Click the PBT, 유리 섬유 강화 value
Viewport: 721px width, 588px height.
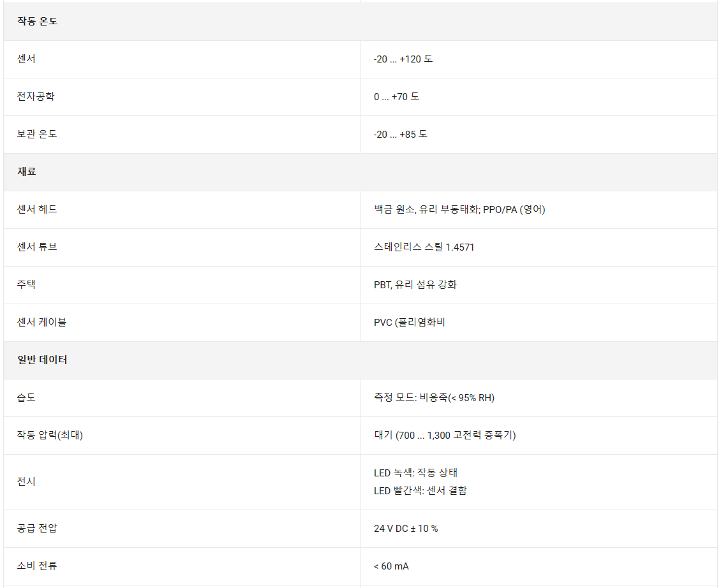415,284
